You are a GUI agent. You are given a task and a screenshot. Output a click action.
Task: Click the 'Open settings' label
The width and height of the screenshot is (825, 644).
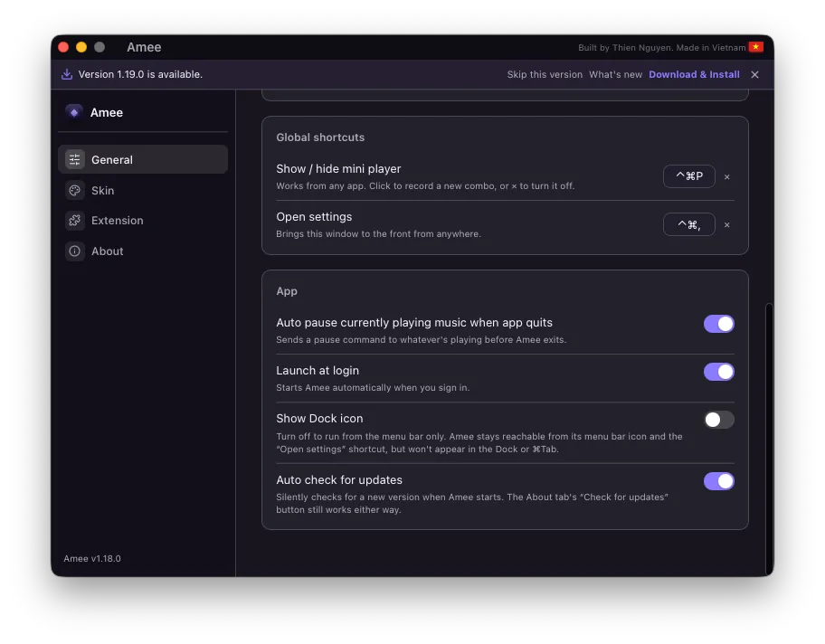coord(314,217)
